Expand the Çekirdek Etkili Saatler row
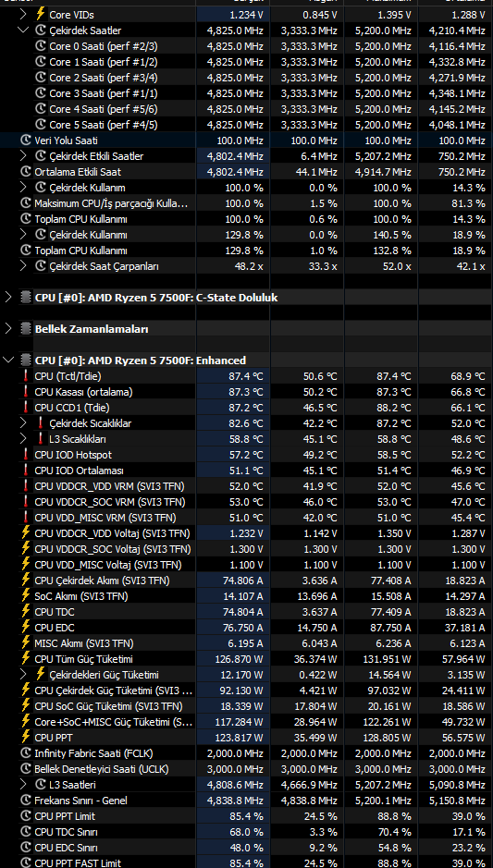Viewport: 493px width, 868px height. click(x=23, y=156)
